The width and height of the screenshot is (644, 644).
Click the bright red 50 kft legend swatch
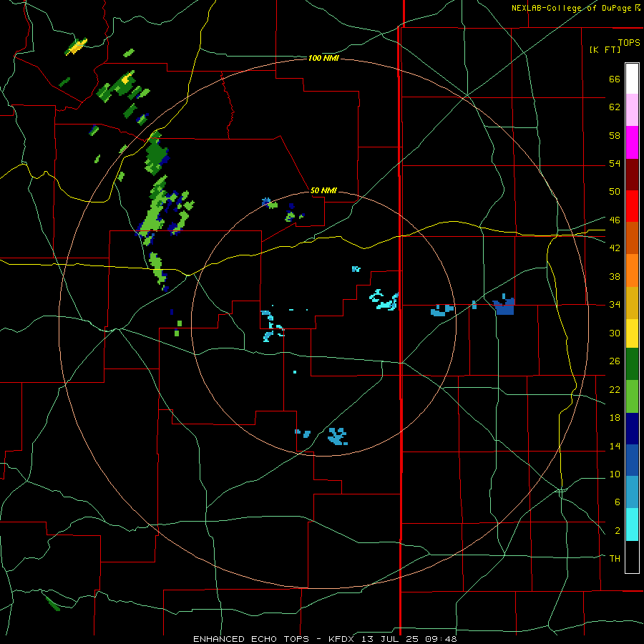(x=632, y=206)
